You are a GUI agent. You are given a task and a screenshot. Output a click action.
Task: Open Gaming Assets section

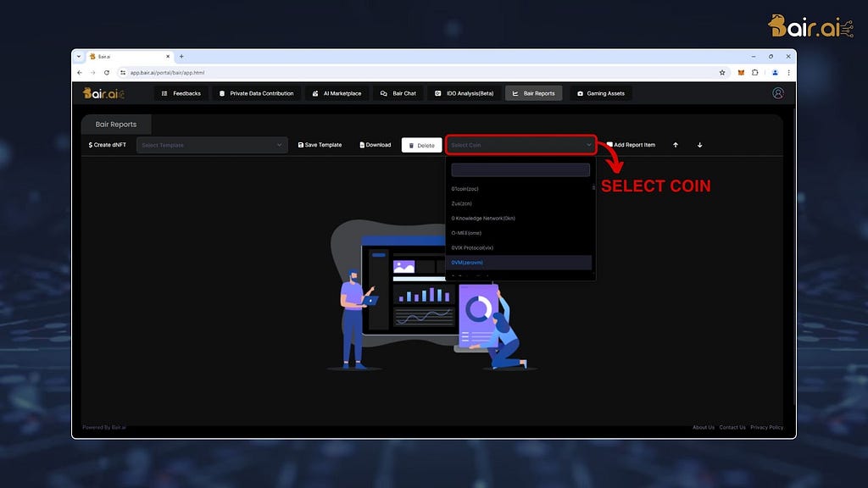(x=601, y=93)
